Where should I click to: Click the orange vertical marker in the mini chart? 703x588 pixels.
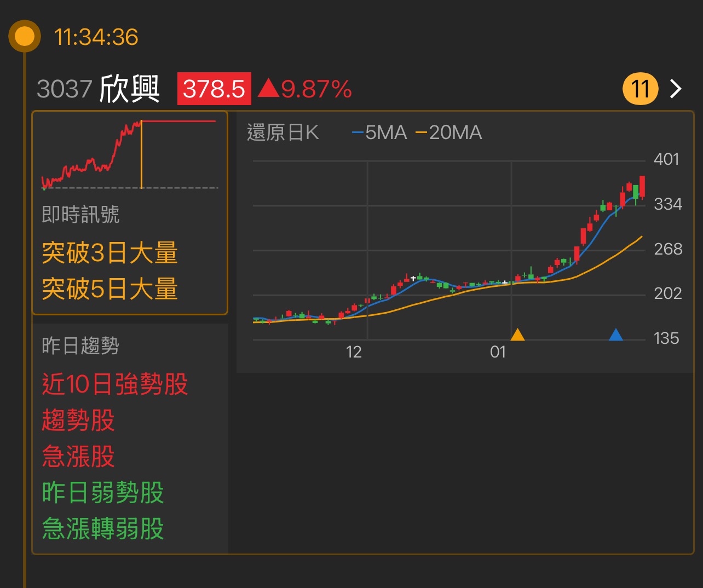[141, 152]
